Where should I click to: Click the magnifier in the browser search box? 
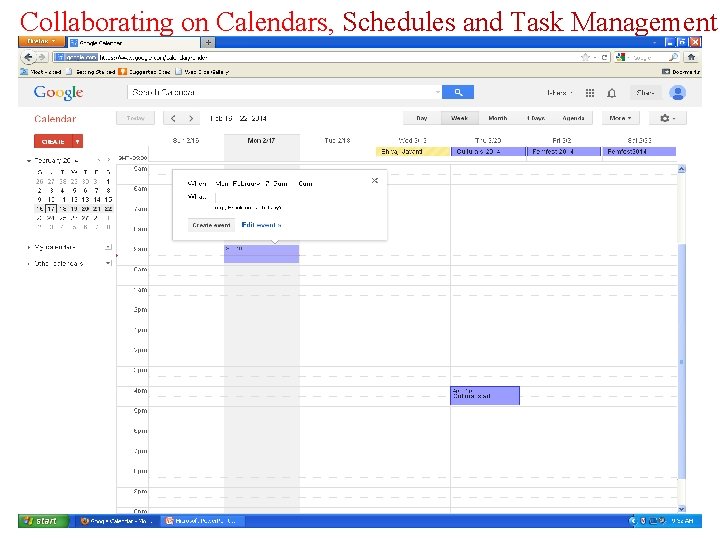point(673,57)
